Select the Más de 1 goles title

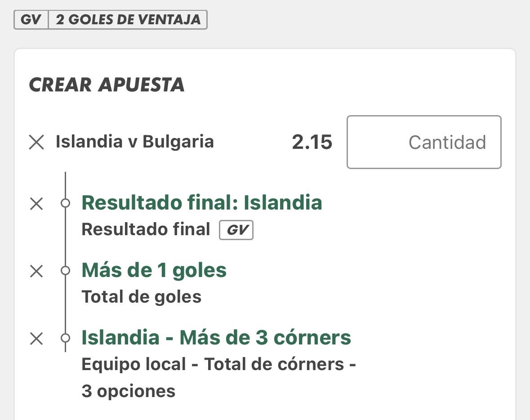point(154,270)
